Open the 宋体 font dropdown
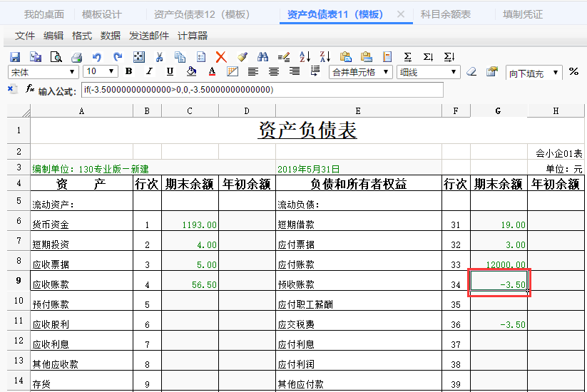 [72, 72]
